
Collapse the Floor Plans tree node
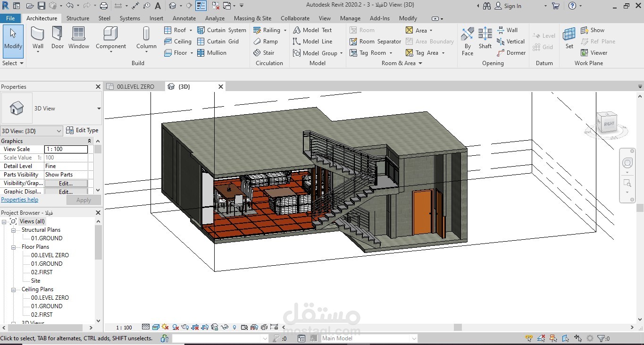click(x=14, y=247)
